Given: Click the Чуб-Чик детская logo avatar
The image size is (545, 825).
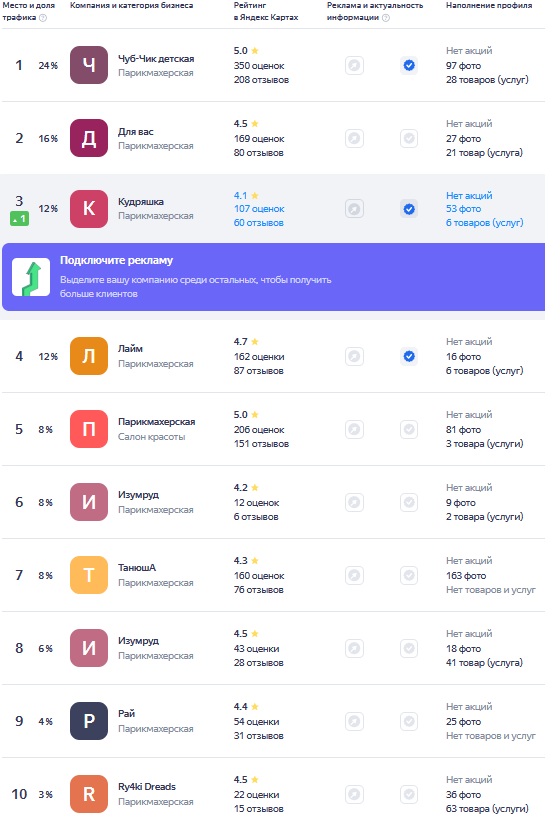Looking at the screenshot, I should pos(89,65).
